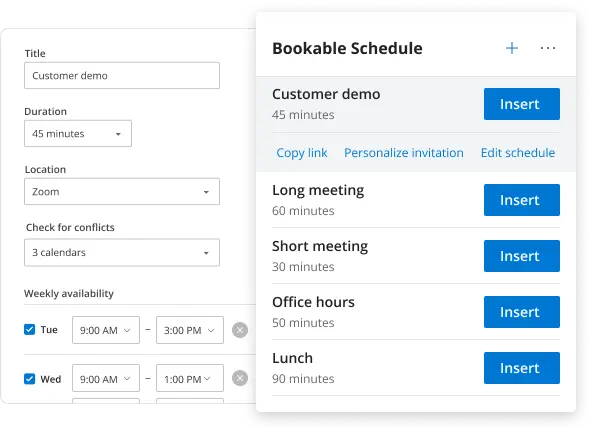This screenshot has width=592, height=428.
Task: Change the Wed start time 9:00 AM
Action: click(x=106, y=378)
